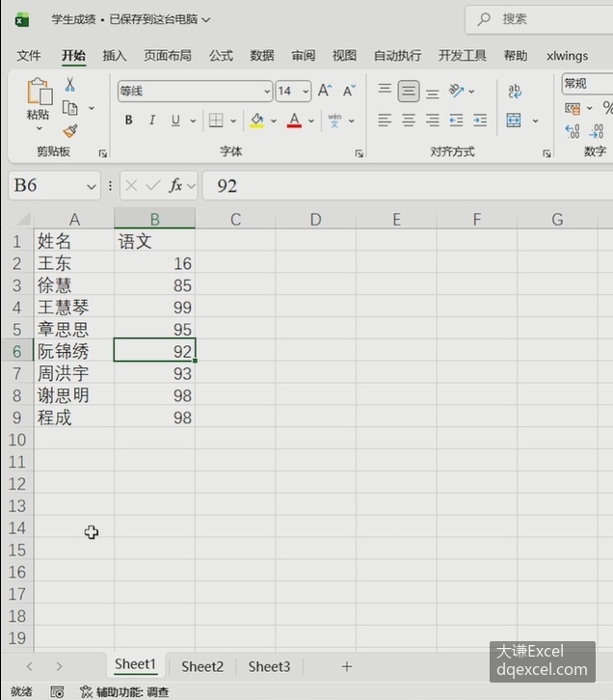
Task: Click the accounting number format icon
Action: click(x=573, y=108)
